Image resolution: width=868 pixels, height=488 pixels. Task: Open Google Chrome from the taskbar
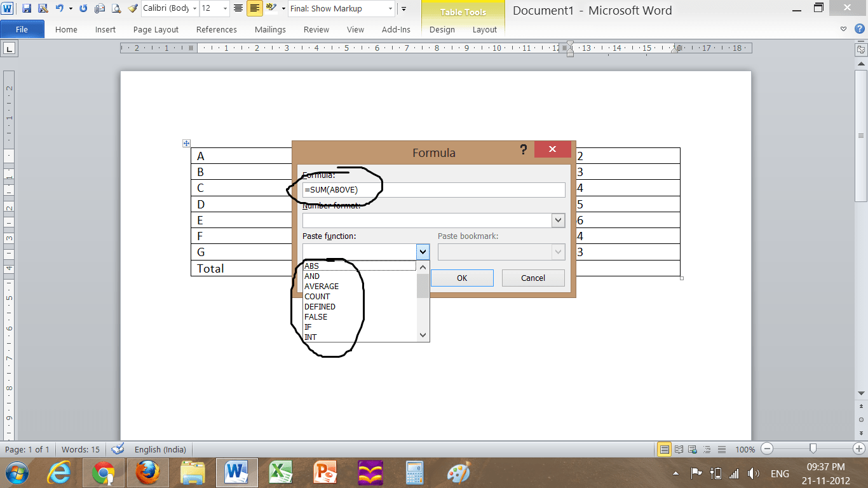tap(104, 473)
